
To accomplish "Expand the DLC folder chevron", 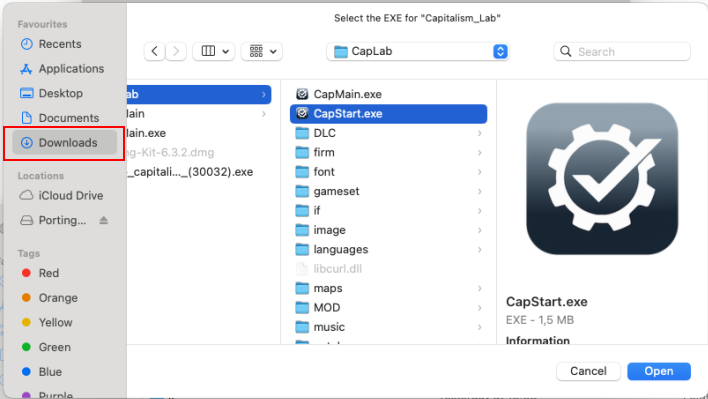I will coord(480,133).
